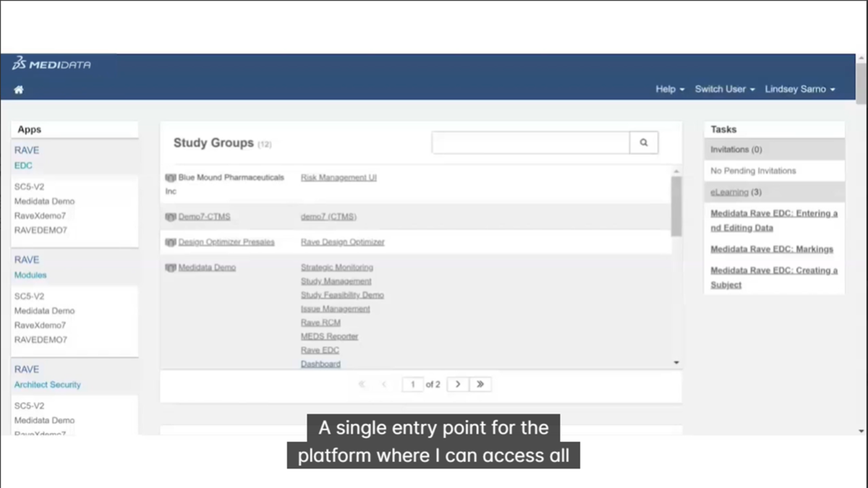
Task: Open the Demo7-CTMS study group link
Action: click(204, 217)
